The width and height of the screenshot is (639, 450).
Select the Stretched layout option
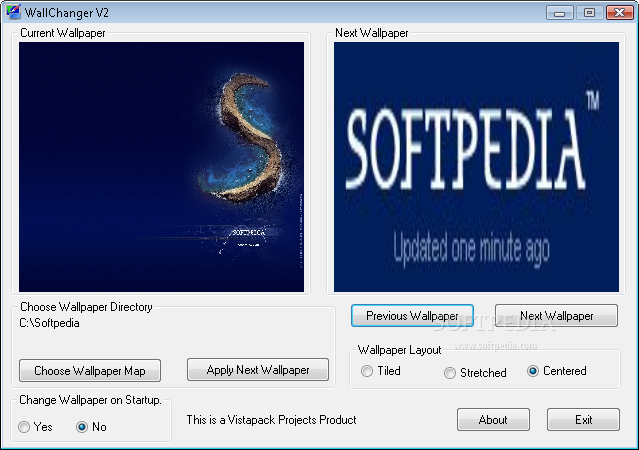tap(475, 373)
